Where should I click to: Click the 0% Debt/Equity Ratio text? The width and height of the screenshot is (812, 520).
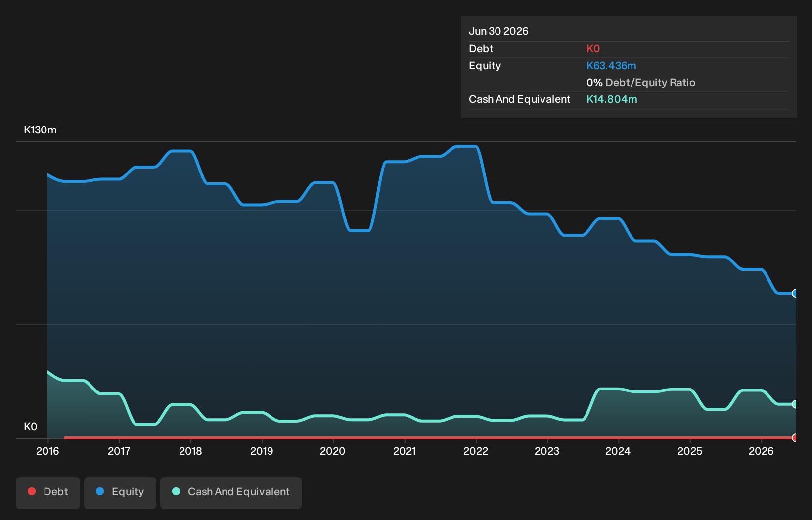[x=641, y=83]
